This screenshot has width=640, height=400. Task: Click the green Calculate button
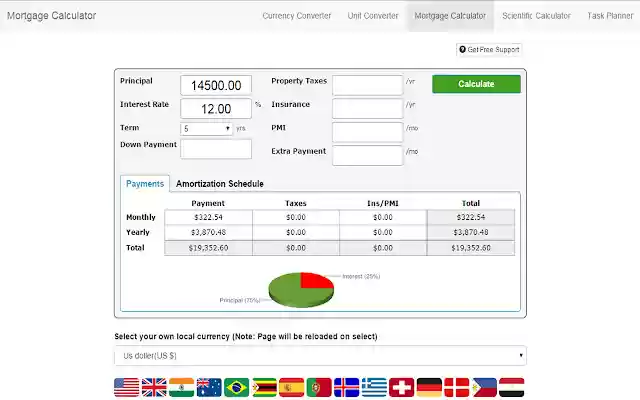tap(476, 84)
